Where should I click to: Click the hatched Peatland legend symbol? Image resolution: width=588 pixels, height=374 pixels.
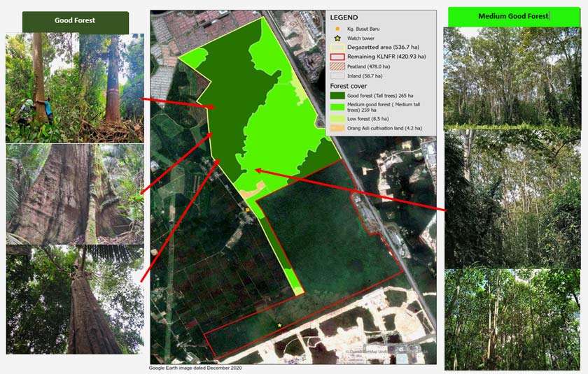337,66
